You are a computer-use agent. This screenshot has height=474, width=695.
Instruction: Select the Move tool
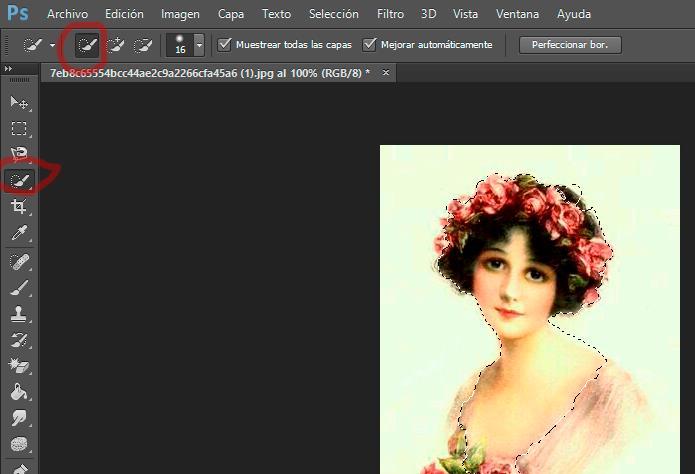[x=19, y=102]
